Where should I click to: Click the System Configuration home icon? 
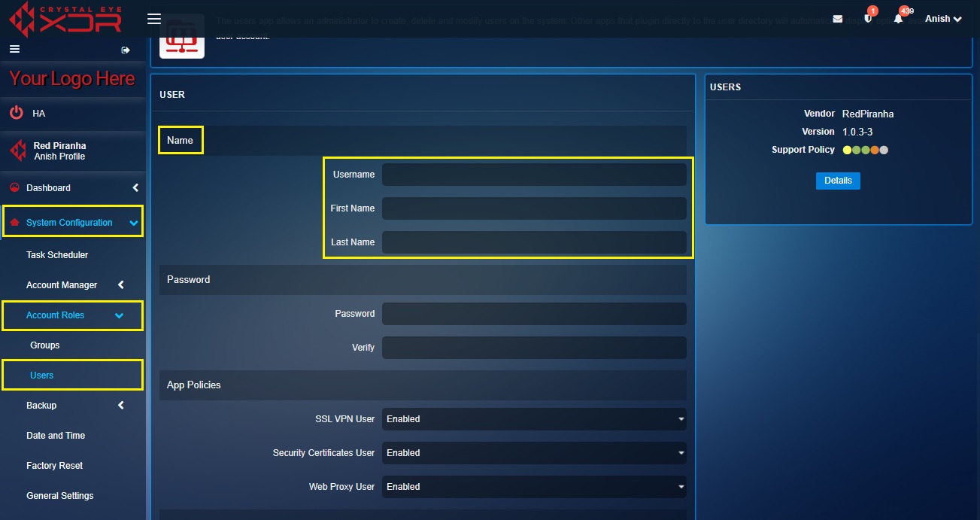[x=14, y=222]
